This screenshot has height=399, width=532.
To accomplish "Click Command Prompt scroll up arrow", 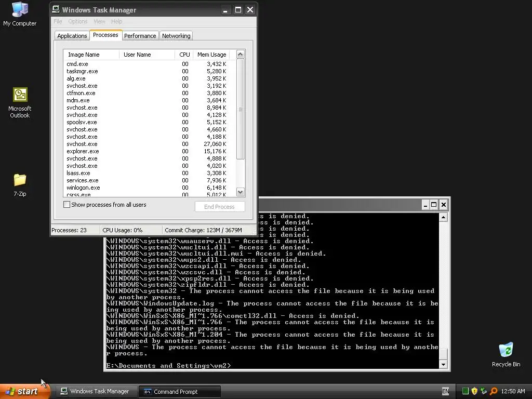I will [443, 217].
